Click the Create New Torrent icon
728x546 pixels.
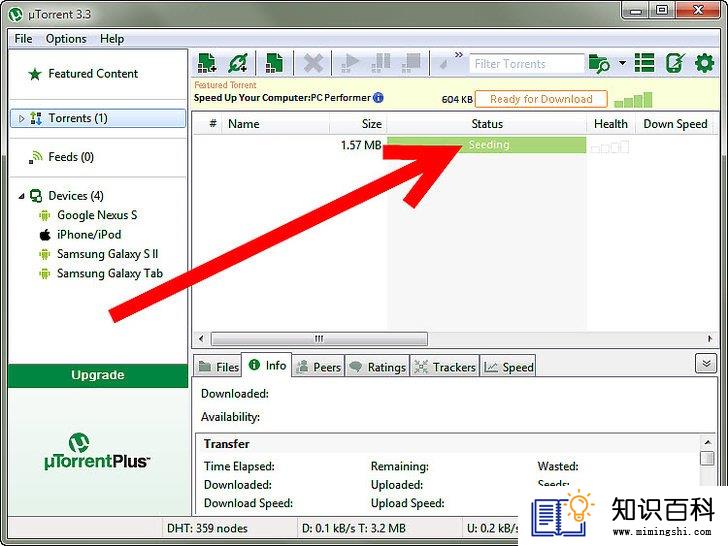274,63
